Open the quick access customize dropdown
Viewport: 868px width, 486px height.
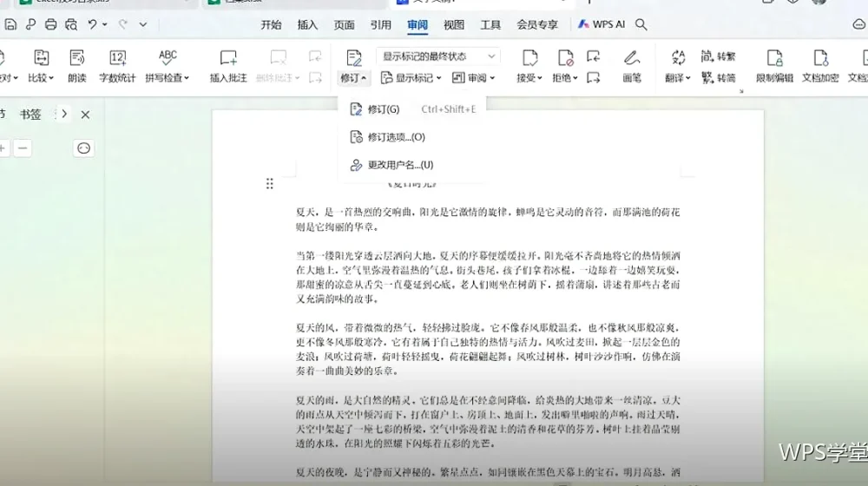click(143, 24)
